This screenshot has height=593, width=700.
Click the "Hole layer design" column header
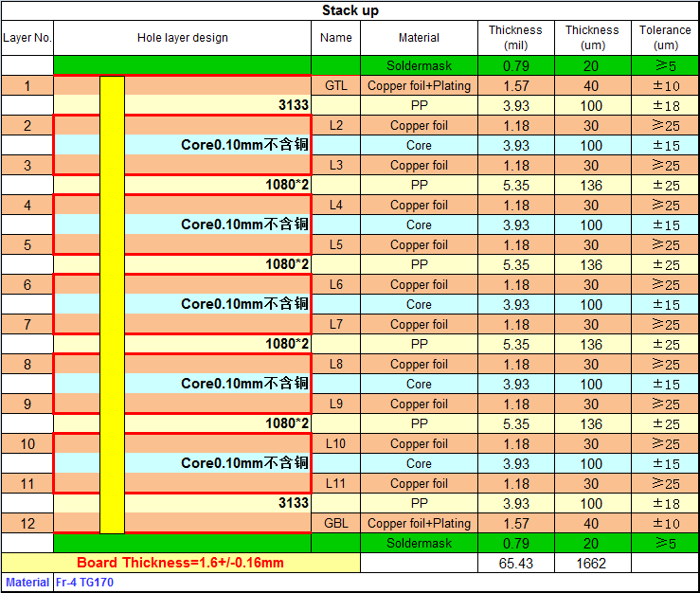(x=182, y=38)
